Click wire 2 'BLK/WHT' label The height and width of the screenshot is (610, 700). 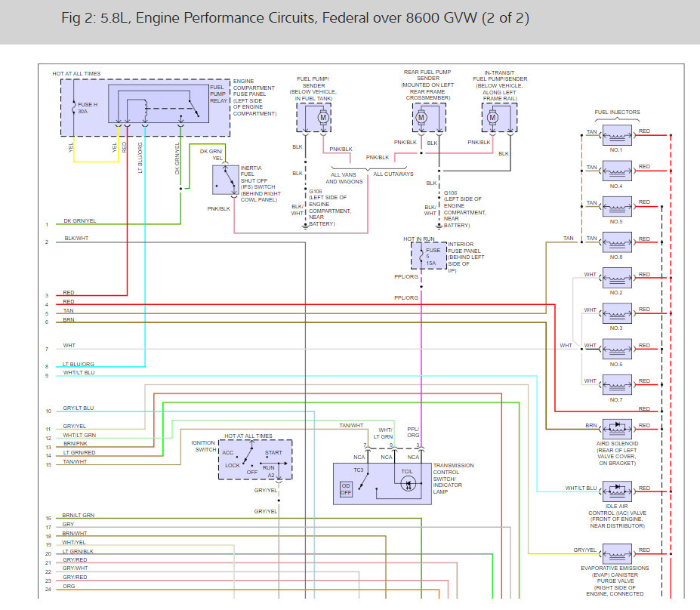tap(76, 239)
